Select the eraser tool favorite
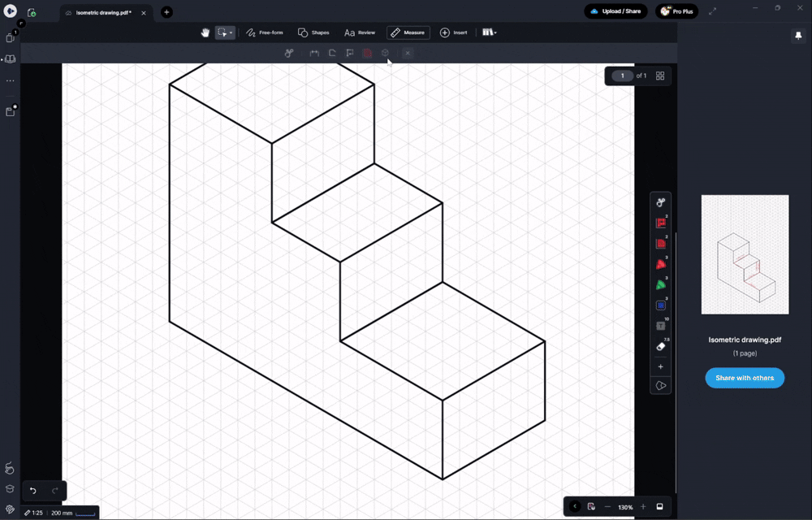Image resolution: width=812 pixels, height=520 pixels. coord(661,346)
